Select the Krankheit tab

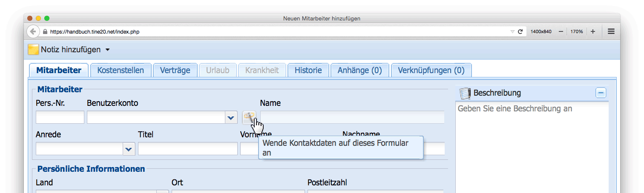pos(262,70)
